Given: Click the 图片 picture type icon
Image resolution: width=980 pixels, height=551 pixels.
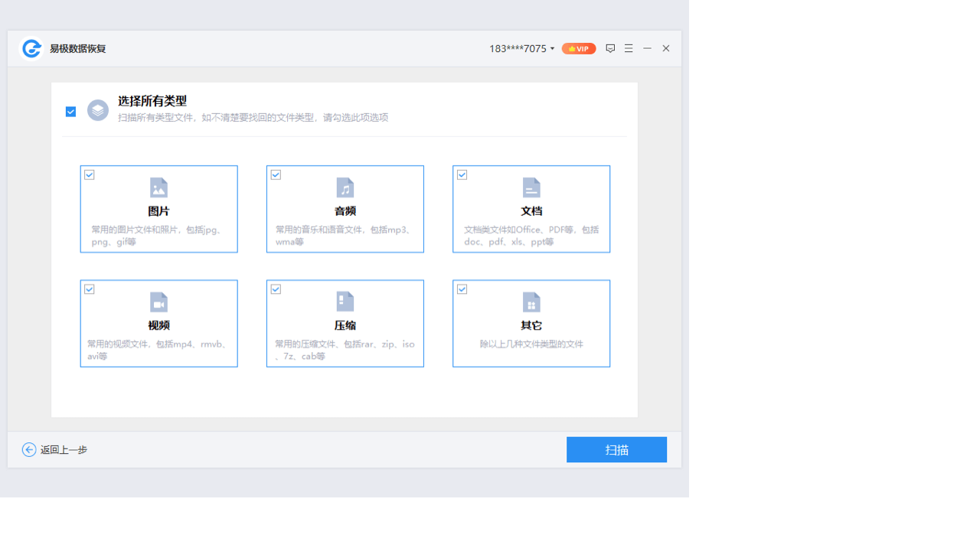Looking at the screenshot, I should (158, 187).
